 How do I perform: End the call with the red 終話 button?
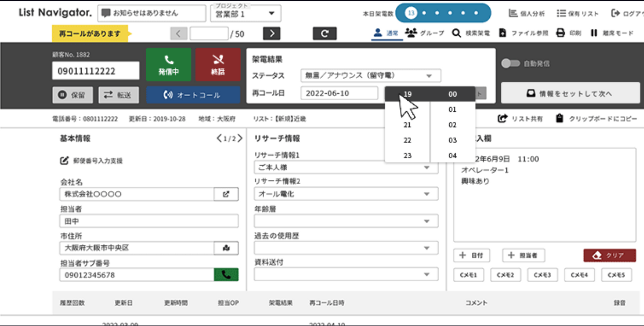click(x=218, y=65)
